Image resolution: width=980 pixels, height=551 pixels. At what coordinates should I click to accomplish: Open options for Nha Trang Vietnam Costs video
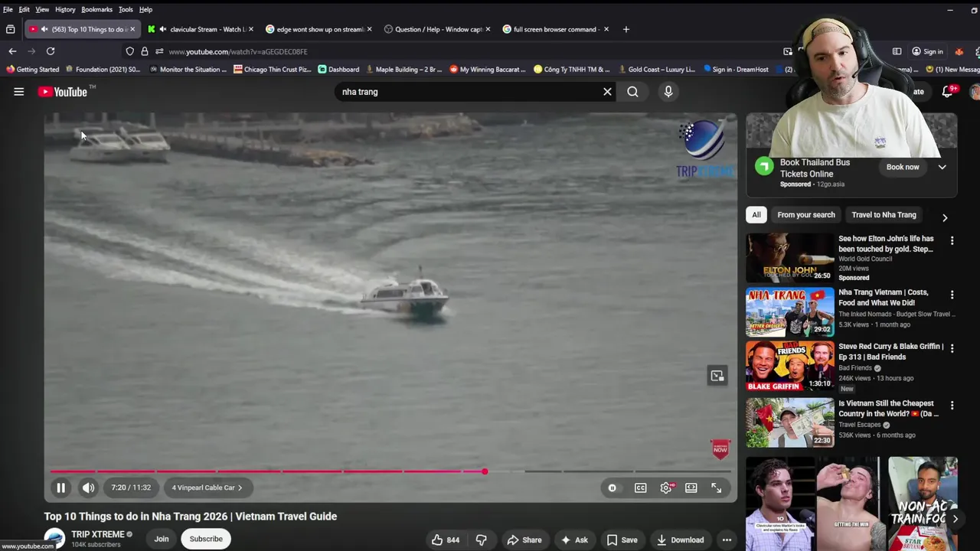952,295
